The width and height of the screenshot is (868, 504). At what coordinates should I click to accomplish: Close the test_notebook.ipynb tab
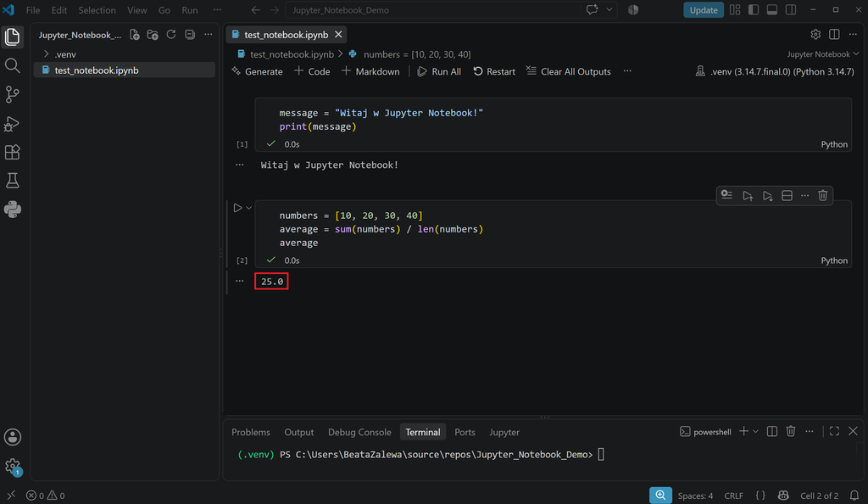pyautogui.click(x=338, y=34)
